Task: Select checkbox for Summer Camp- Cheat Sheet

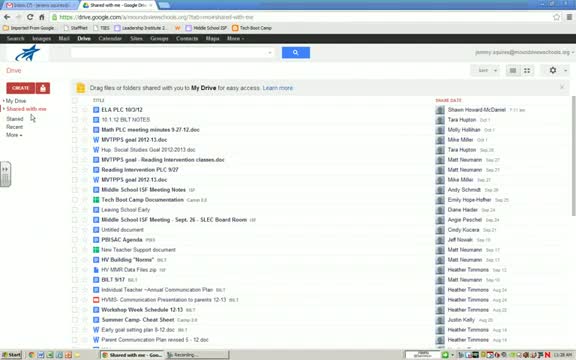Action: tap(75, 320)
